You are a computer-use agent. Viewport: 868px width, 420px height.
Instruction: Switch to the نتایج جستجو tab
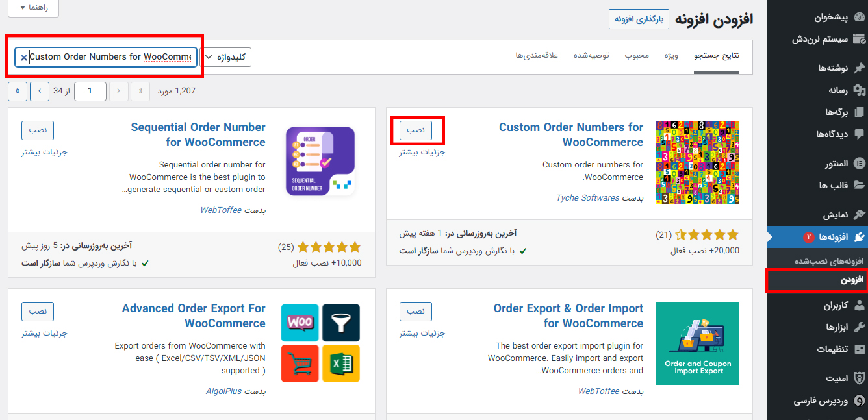(717, 55)
